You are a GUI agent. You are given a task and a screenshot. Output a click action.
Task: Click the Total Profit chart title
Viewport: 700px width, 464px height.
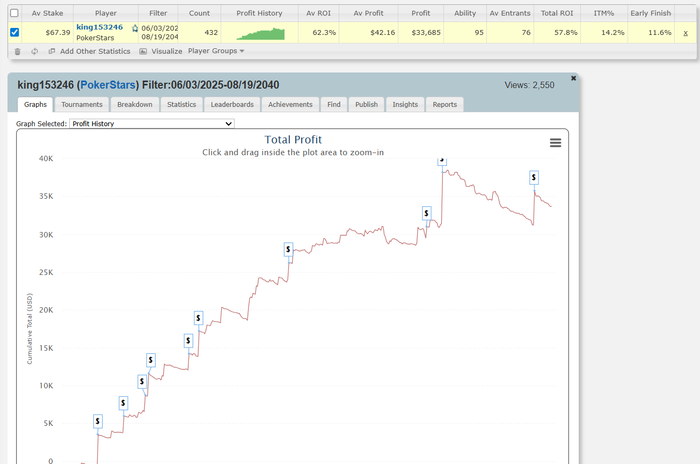(293, 140)
